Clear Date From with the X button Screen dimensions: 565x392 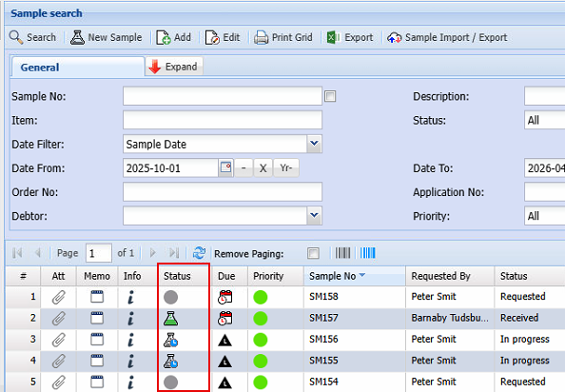click(263, 167)
